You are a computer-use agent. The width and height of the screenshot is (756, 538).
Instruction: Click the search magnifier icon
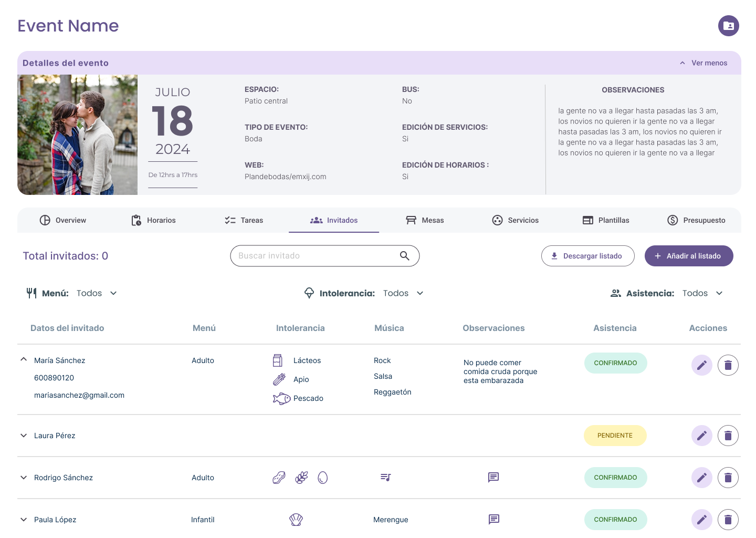pyautogui.click(x=404, y=256)
